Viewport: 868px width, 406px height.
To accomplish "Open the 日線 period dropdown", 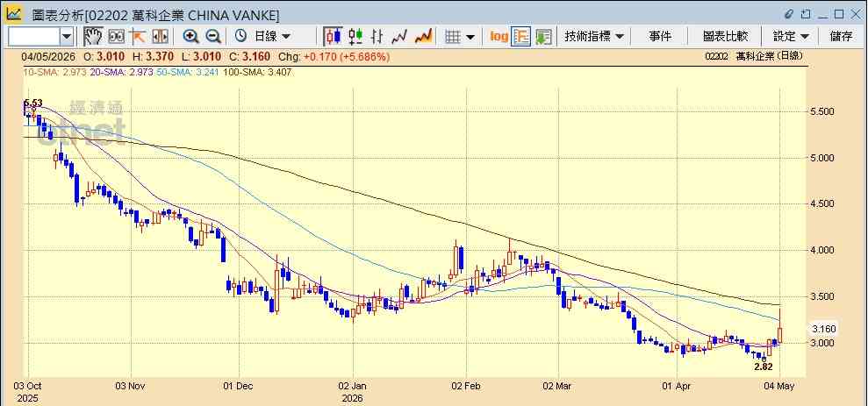I will (272, 37).
